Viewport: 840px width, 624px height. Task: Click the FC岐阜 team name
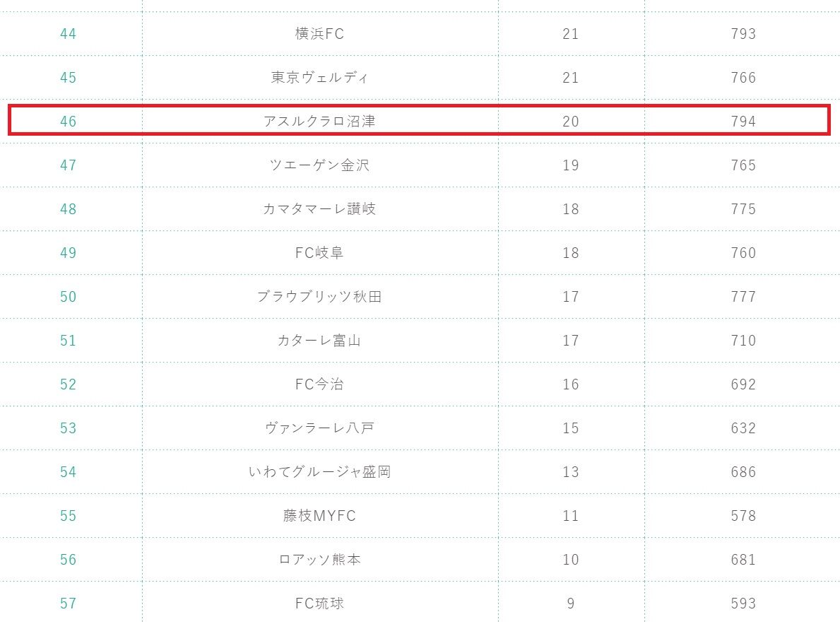pos(319,252)
